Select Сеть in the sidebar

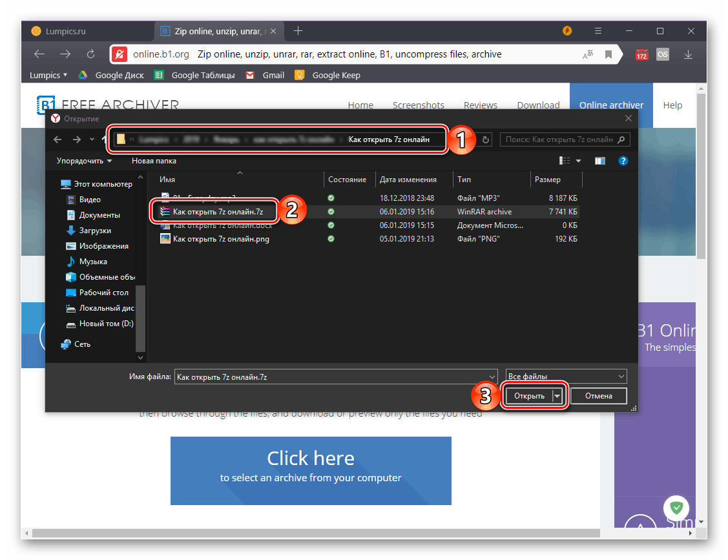(76, 344)
